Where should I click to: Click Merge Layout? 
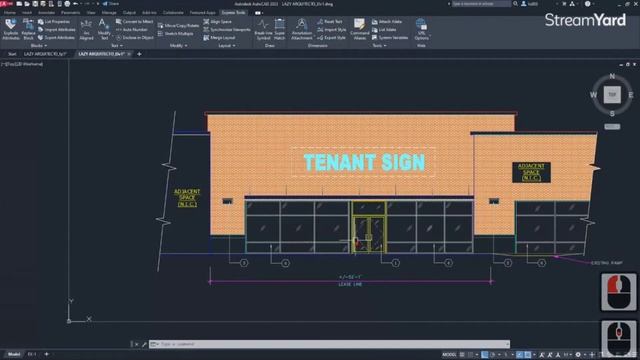pos(219,38)
